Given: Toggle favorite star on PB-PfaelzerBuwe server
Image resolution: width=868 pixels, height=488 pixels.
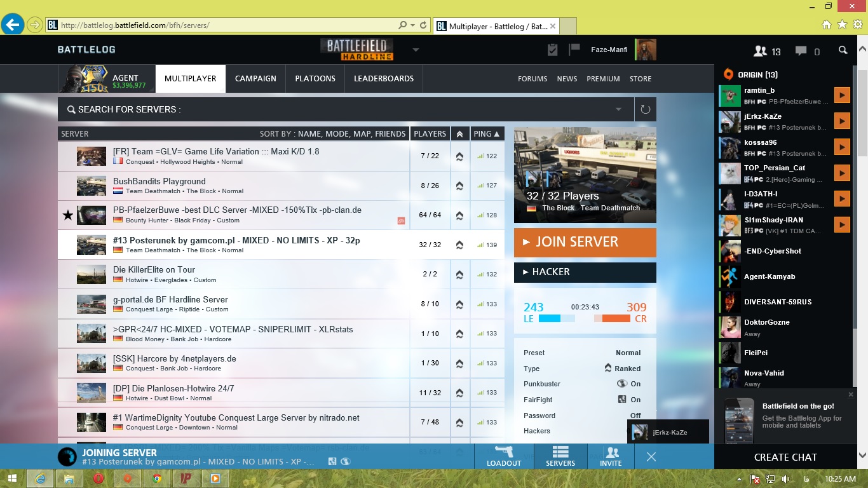Looking at the screenshot, I should tap(67, 215).
